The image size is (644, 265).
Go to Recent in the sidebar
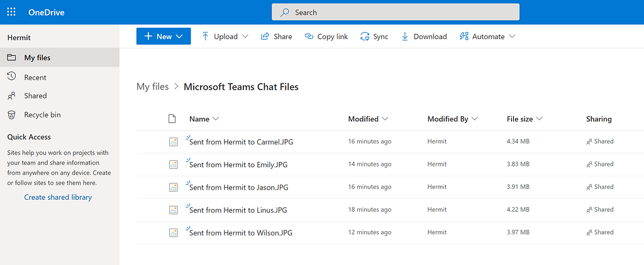pos(35,77)
